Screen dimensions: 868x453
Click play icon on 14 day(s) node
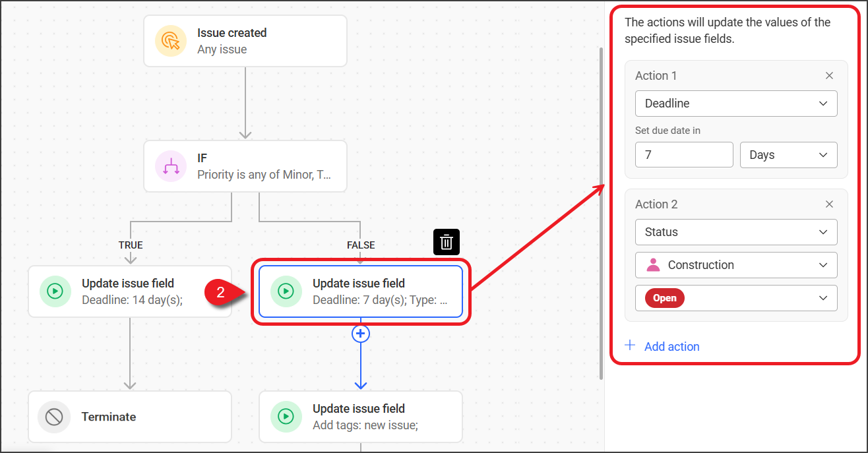[55, 291]
